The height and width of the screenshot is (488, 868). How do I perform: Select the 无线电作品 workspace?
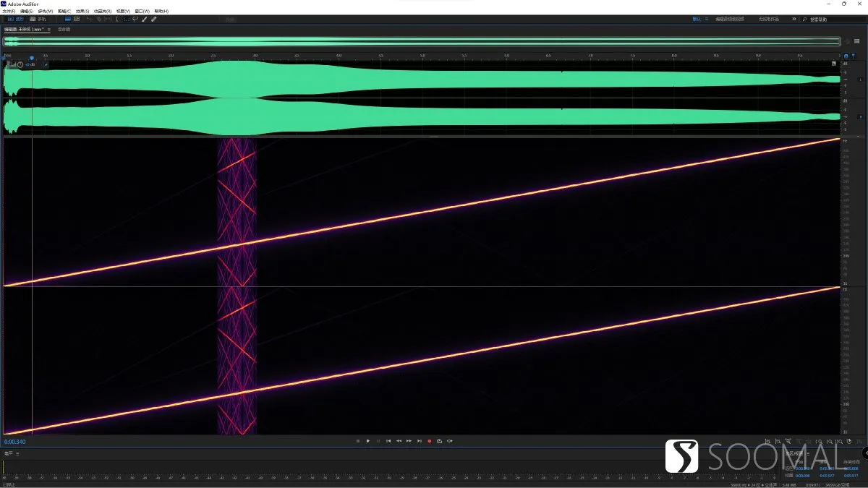coord(768,19)
